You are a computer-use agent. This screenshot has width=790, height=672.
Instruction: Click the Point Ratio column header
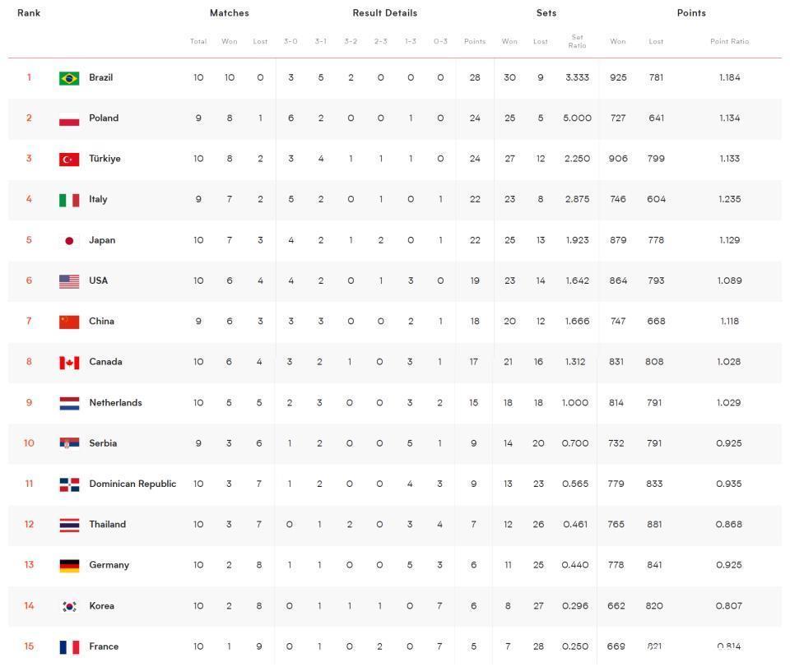tap(729, 41)
